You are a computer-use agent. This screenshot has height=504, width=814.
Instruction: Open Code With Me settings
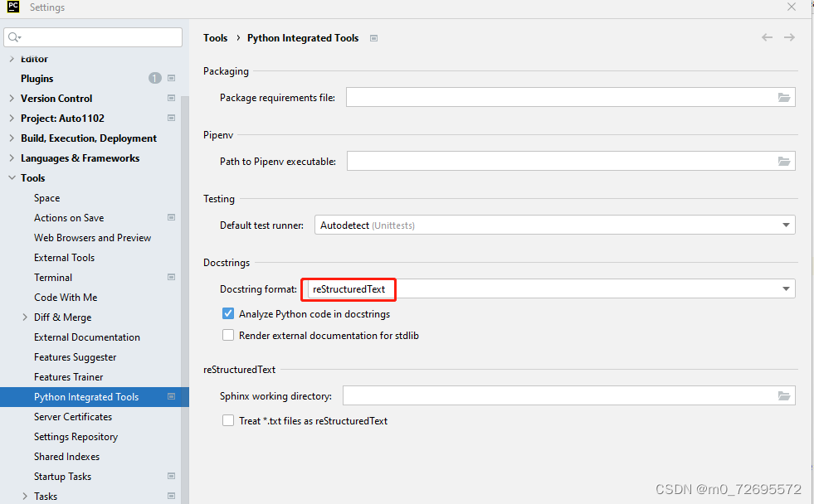[x=66, y=297]
